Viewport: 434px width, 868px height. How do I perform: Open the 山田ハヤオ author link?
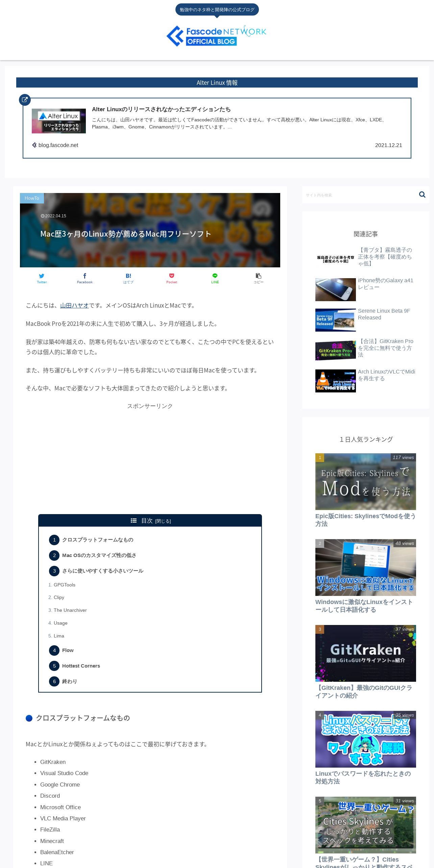pyautogui.click(x=74, y=306)
